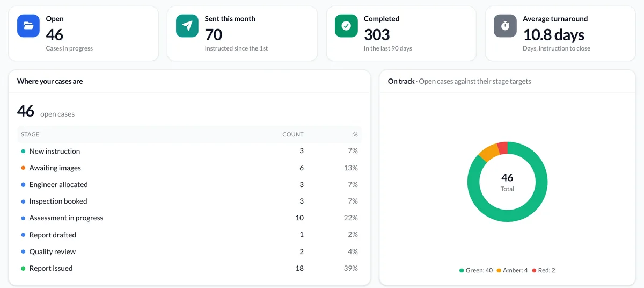
Task: Click the green dot beside Report issued
Action: tap(23, 269)
